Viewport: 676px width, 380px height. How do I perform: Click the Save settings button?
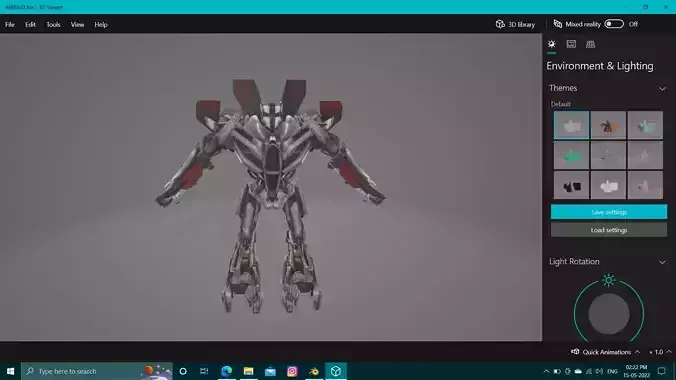tap(609, 212)
